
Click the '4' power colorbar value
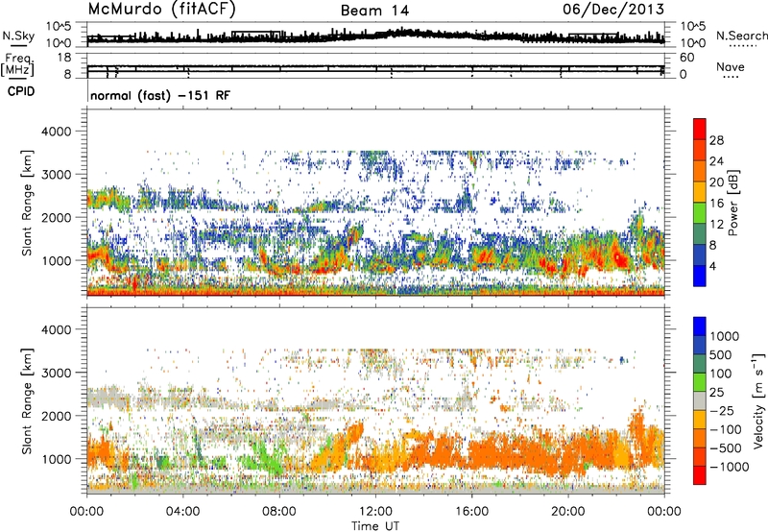pos(713,266)
